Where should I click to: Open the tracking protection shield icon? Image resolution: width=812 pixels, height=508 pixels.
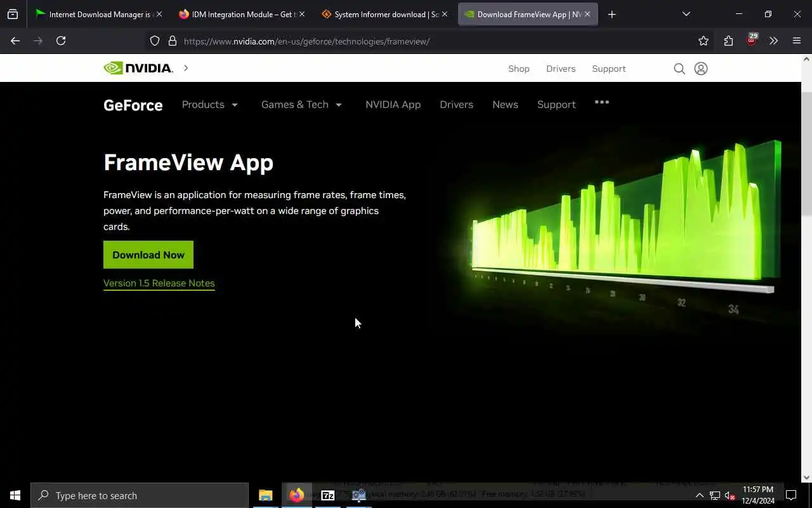pos(155,41)
